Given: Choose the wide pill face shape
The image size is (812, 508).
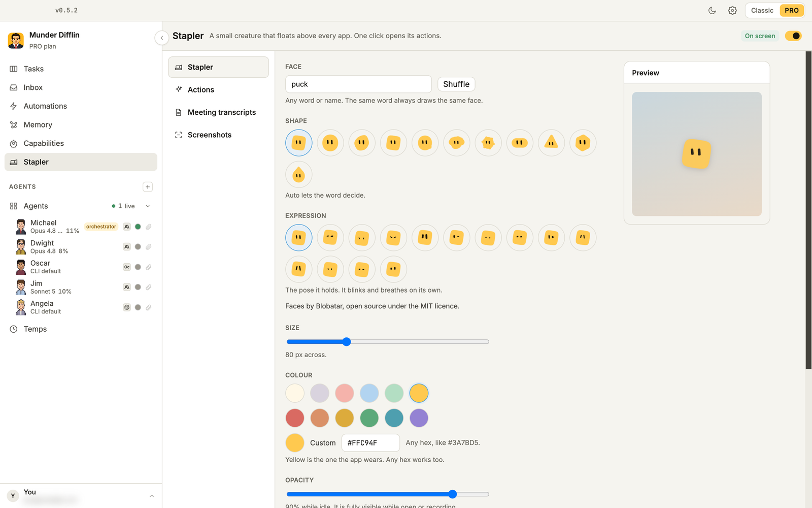Looking at the screenshot, I should coord(520,143).
